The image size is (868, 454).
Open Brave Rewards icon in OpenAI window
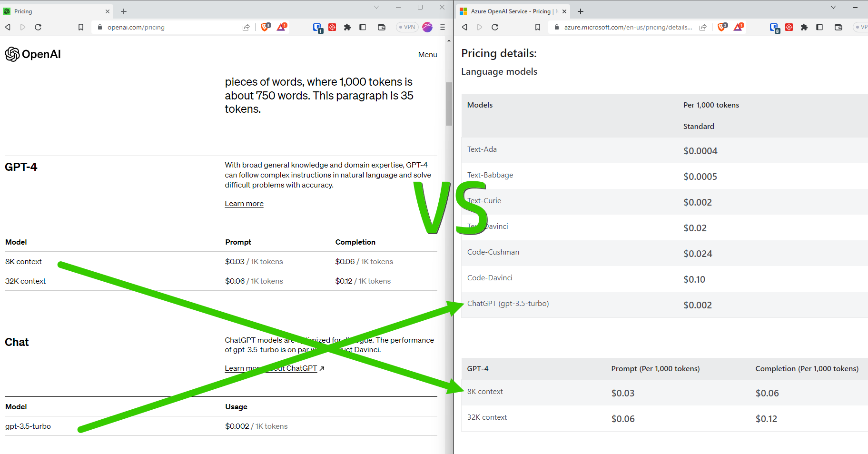tap(282, 27)
